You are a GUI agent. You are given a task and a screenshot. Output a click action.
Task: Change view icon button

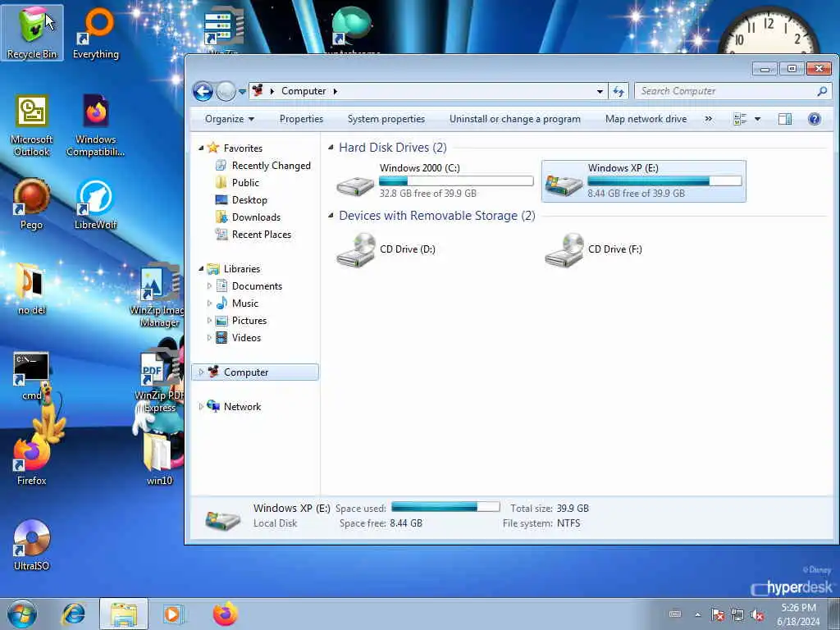point(740,119)
